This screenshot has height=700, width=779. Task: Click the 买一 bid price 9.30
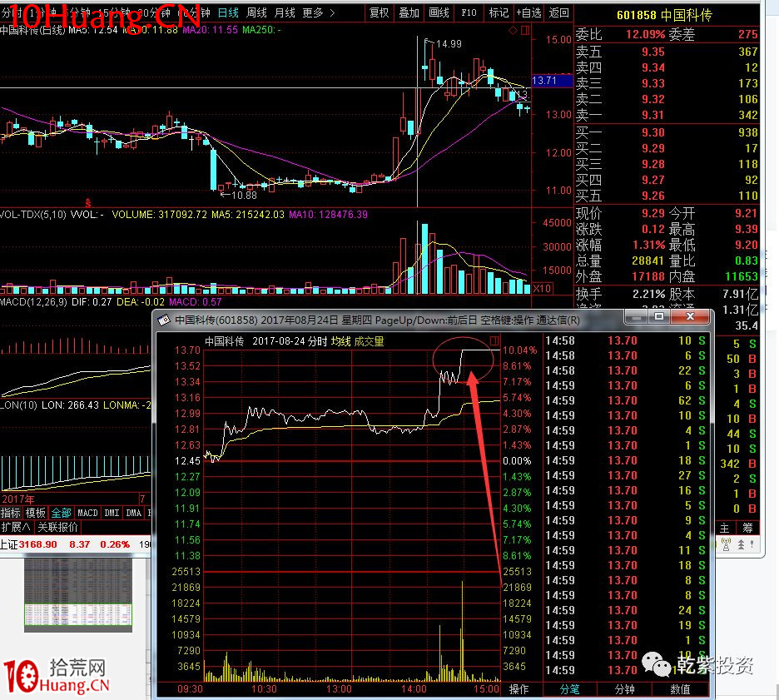click(x=652, y=132)
